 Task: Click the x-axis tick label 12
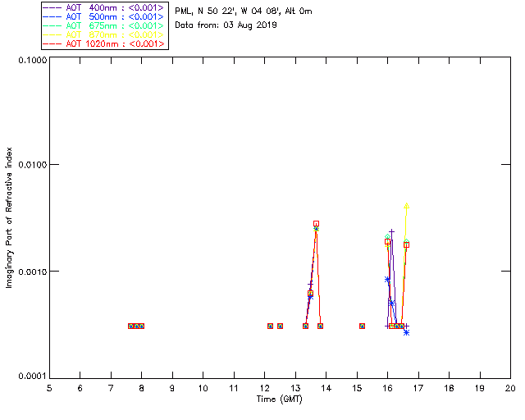[x=264, y=388]
